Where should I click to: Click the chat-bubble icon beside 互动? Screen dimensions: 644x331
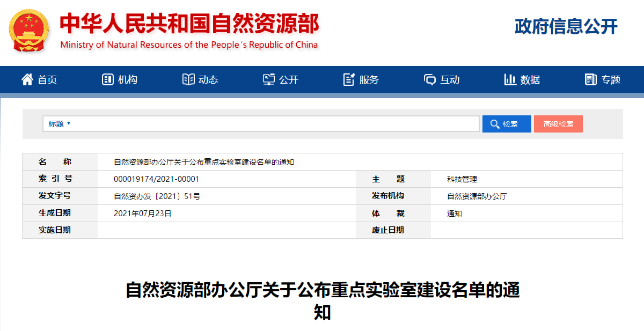430,79
